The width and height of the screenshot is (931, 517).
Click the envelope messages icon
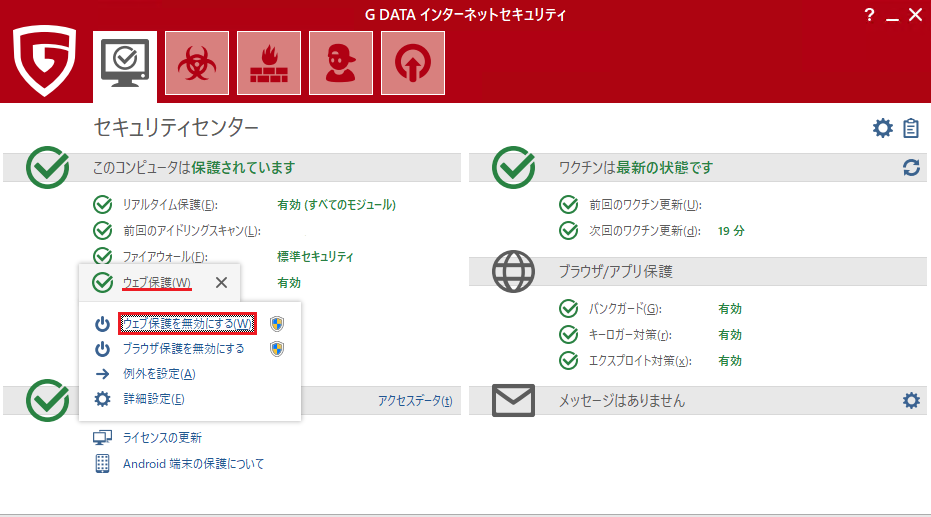(513, 401)
